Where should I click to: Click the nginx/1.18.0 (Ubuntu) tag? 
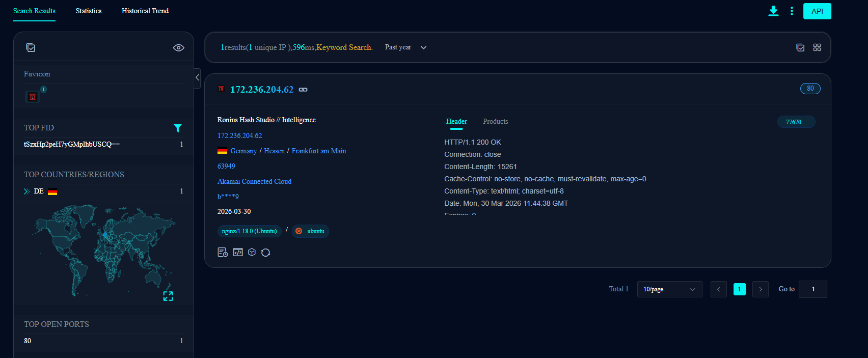click(x=250, y=231)
